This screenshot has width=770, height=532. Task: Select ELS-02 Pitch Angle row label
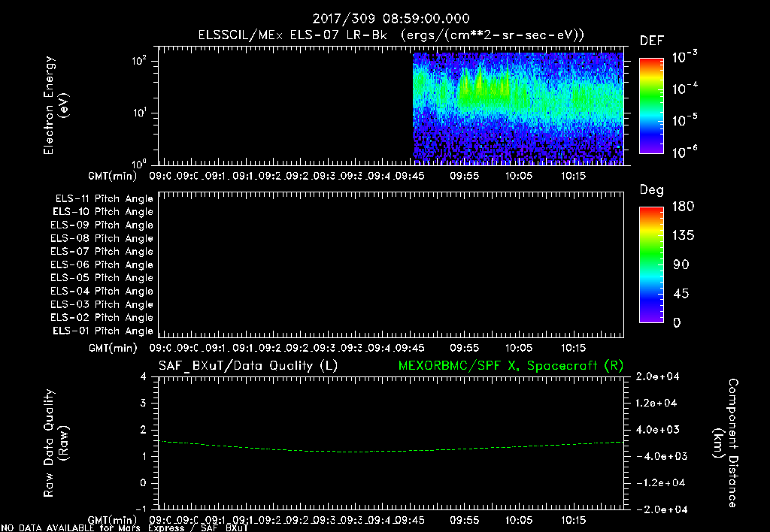[x=102, y=318]
